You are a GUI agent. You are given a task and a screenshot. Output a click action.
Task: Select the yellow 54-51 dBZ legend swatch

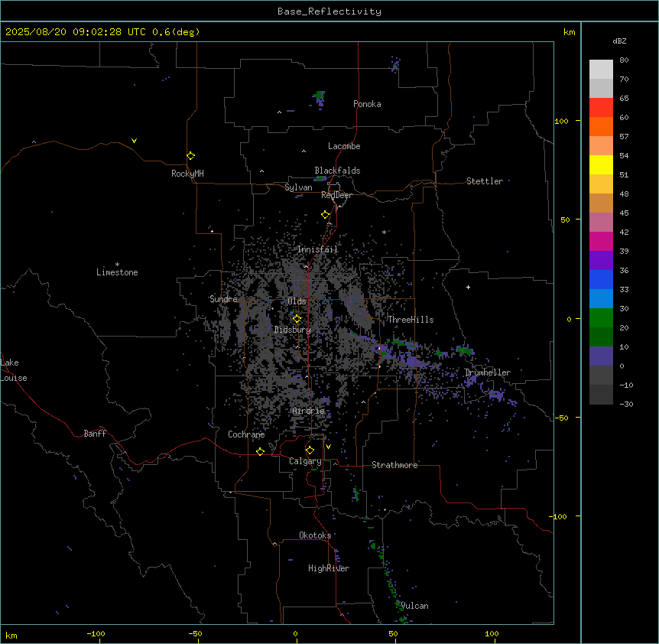[x=601, y=164]
